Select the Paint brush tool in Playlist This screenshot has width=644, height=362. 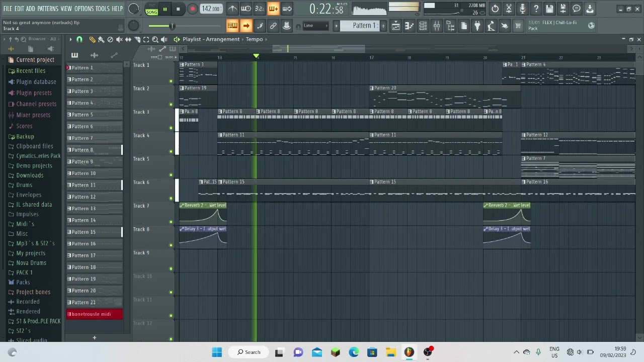[x=101, y=39]
